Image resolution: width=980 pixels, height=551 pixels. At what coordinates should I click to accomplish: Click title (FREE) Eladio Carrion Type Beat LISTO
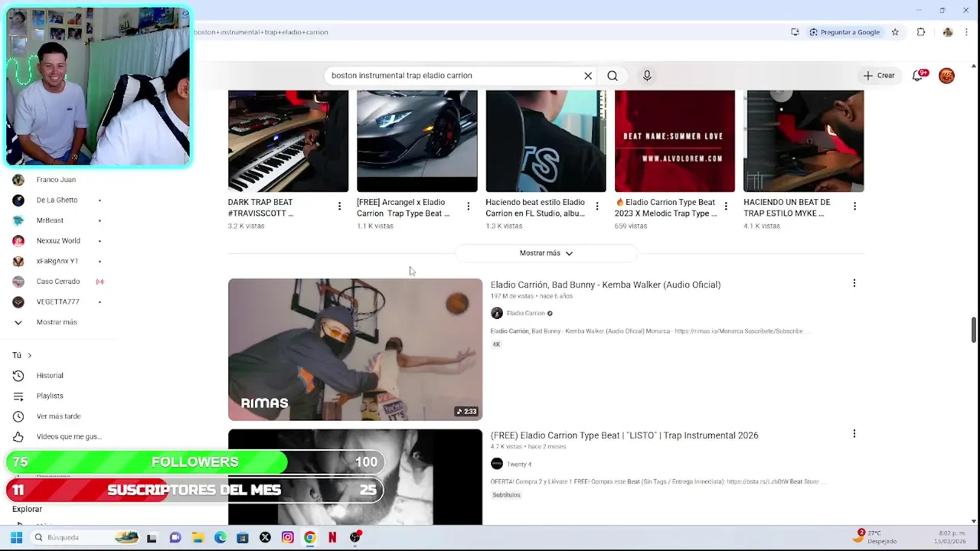[624, 435]
